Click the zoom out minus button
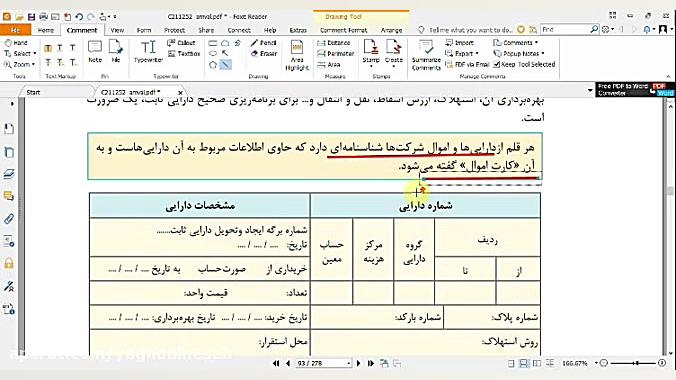The image size is (676, 380). 604,364
